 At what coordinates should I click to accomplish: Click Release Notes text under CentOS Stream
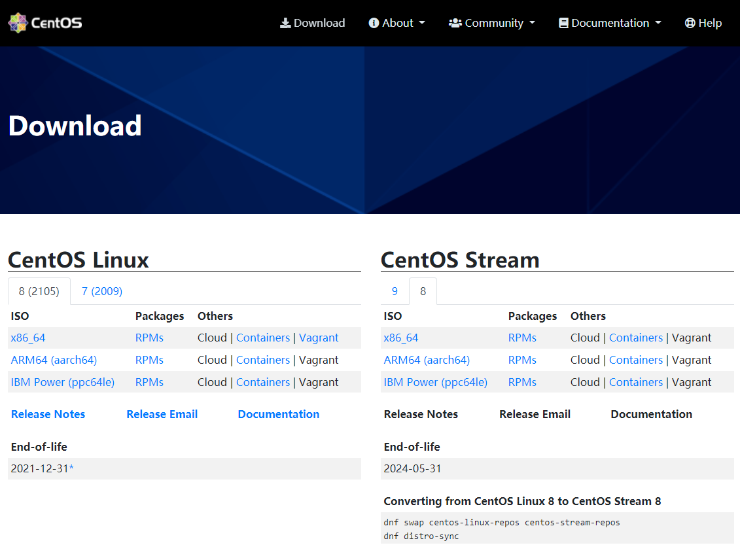421,414
